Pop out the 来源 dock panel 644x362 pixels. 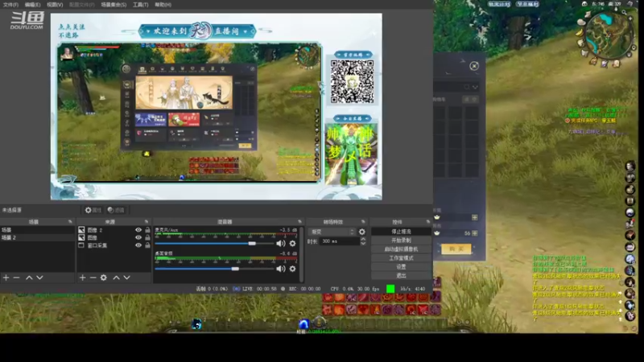pos(147,222)
